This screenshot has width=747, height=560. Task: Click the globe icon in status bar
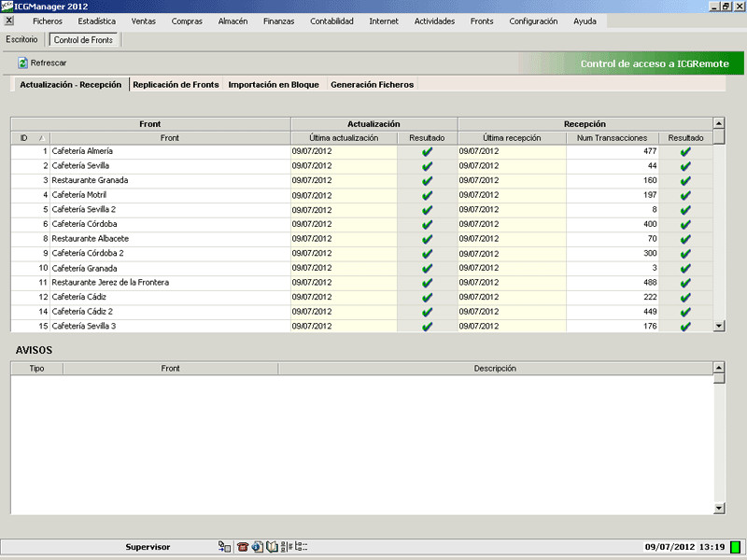coord(257,547)
